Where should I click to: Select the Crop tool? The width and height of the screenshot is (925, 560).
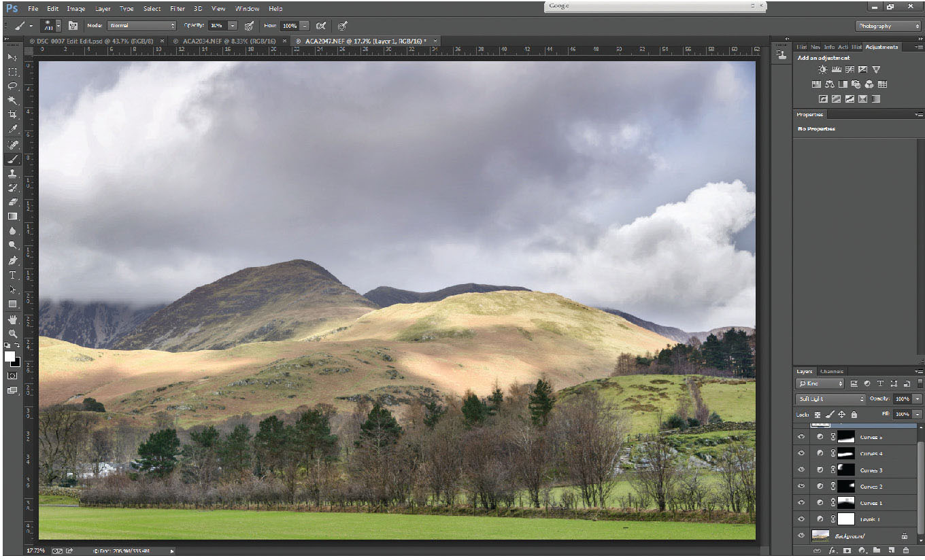(x=12, y=114)
